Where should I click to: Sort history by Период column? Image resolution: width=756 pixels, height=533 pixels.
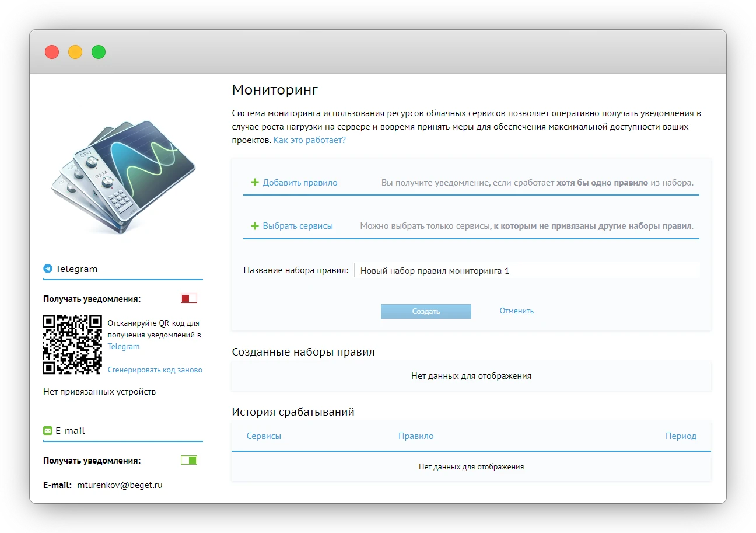click(x=681, y=436)
